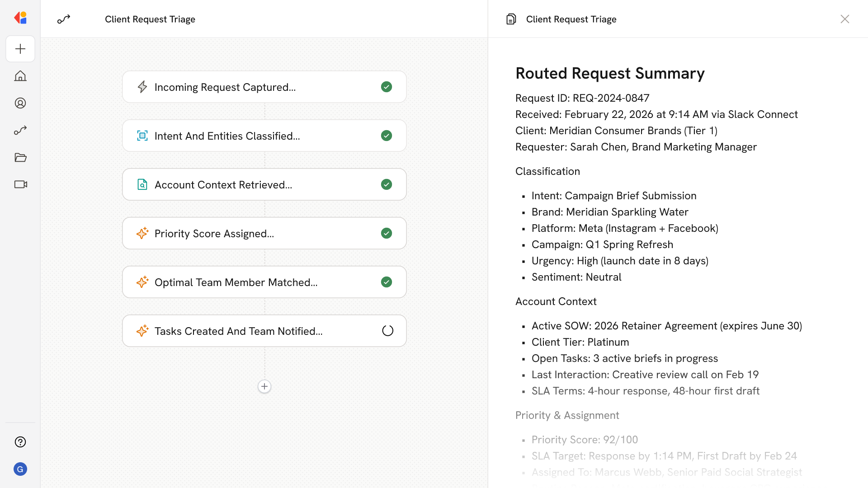Select the Account Context Retrieved step
Viewport: 868px width, 488px height.
[x=264, y=184]
